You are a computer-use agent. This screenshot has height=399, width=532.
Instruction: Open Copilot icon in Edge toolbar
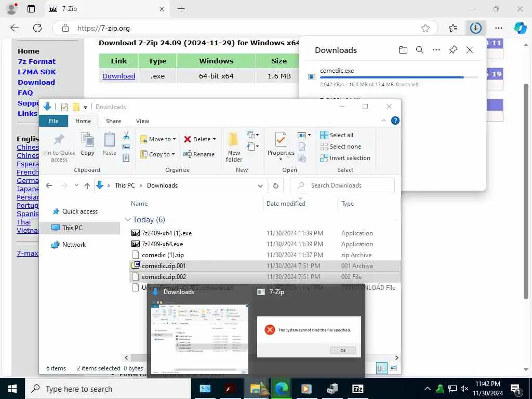click(520, 28)
